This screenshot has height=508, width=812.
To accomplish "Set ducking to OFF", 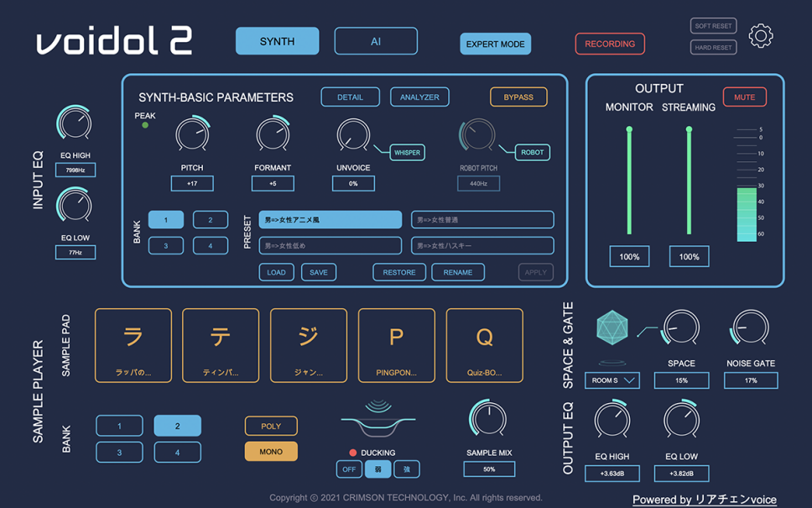I will click(x=349, y=469).
